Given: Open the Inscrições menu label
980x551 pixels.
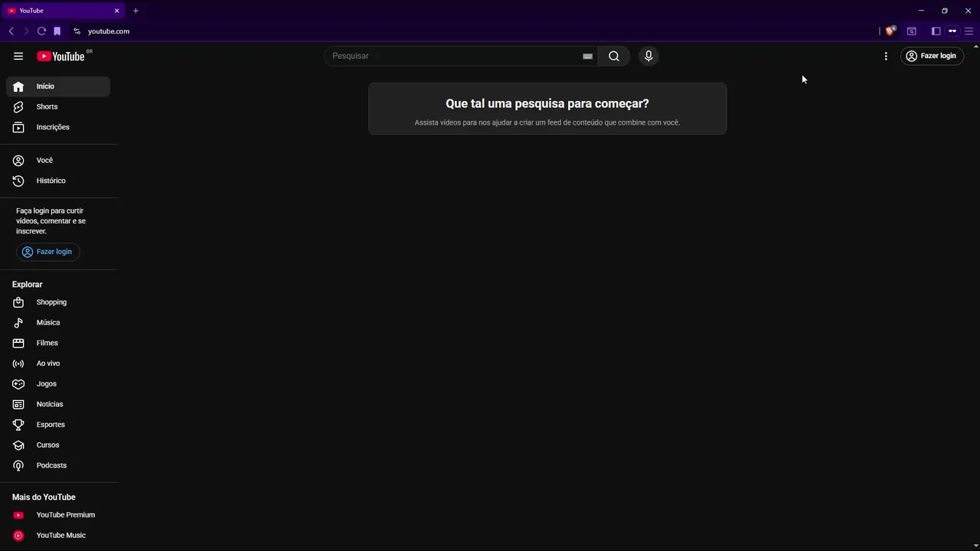Looking at the screenshot, I should 53,127.
